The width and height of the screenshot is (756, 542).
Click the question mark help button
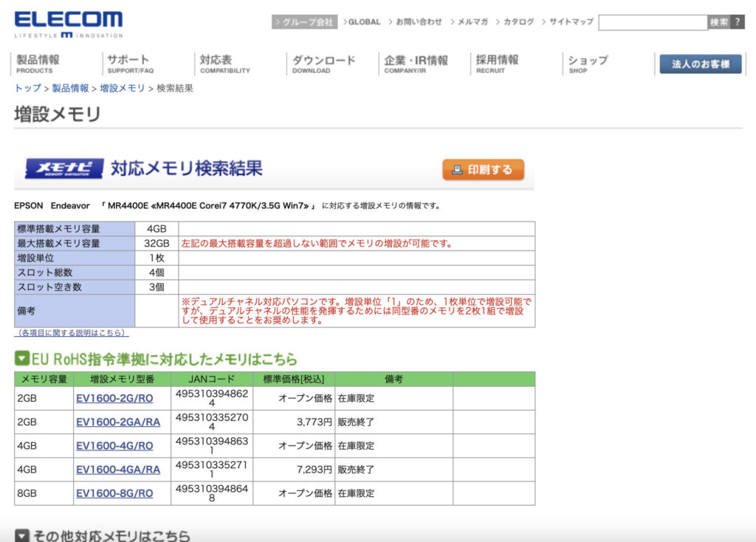pos(737,22)
